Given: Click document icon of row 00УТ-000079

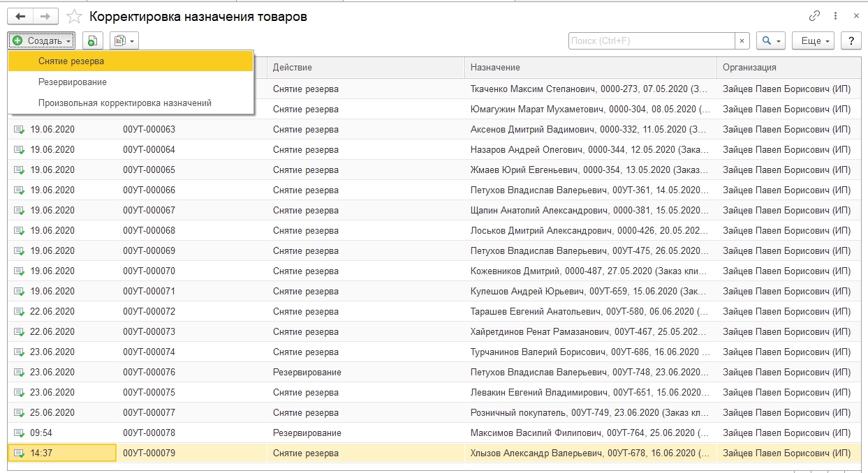Looking at the screenshot, I should [x=19, y=453].
